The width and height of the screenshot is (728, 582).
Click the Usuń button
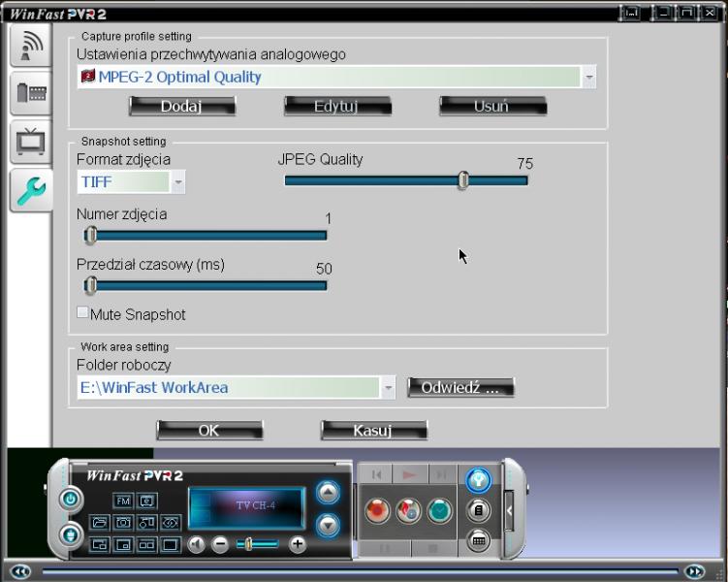coord(492,107)
